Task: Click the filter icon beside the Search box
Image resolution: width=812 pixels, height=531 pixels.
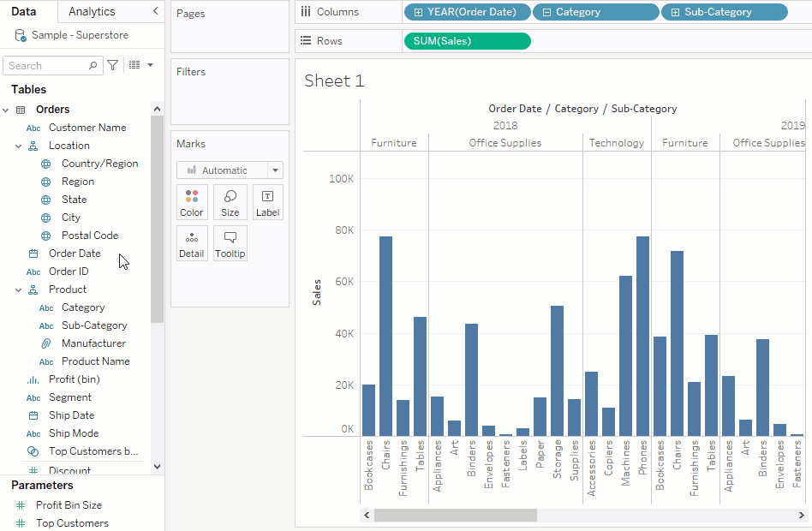Action: (114, 65)
